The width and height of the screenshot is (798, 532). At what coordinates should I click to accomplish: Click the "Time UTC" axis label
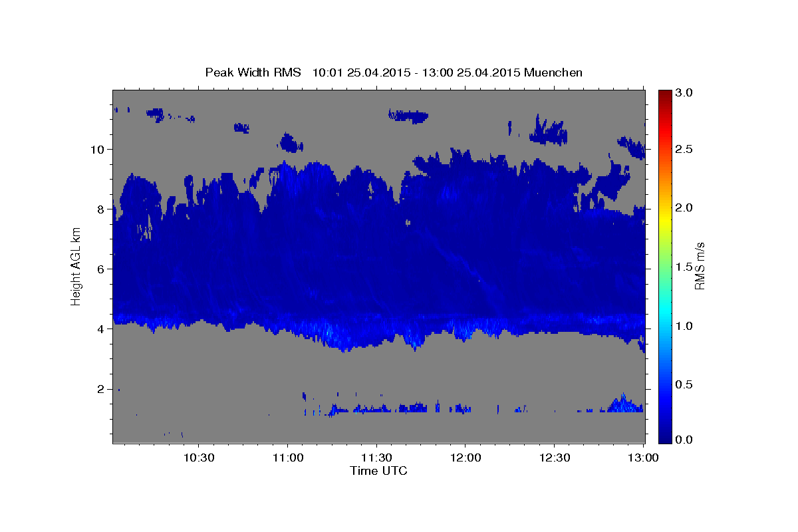[378, 471]
